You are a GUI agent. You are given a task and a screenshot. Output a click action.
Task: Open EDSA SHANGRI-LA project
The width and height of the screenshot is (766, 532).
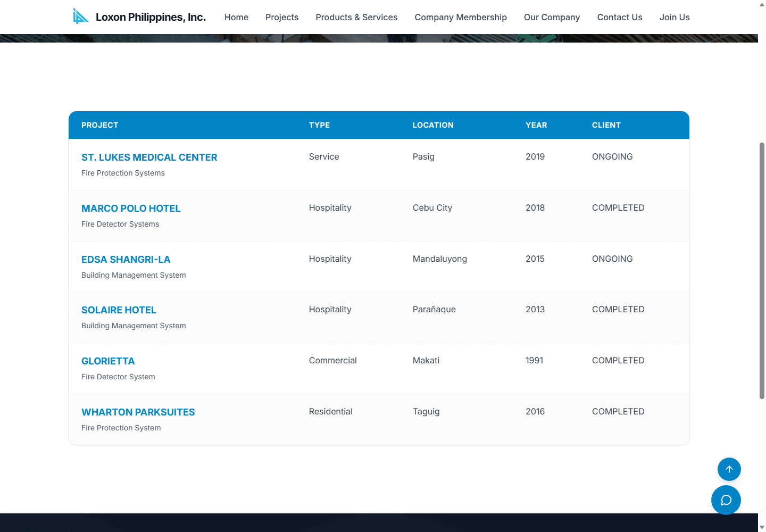pyautogui.click(x=126, y=260)
